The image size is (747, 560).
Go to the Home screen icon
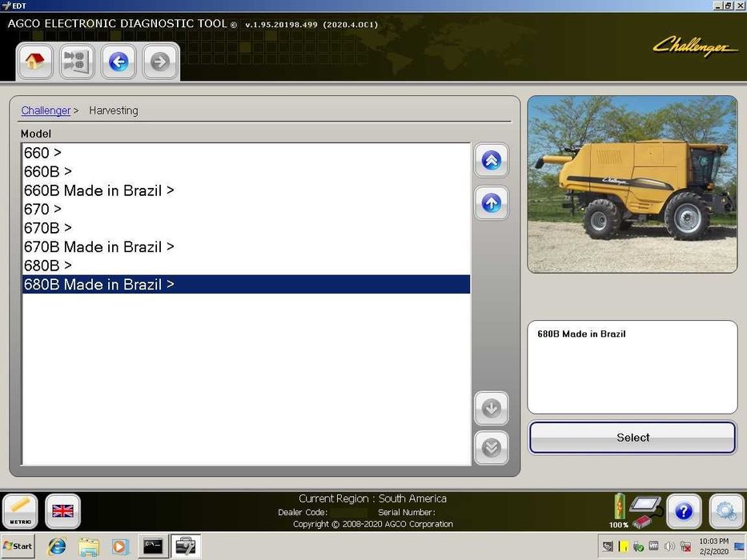pyautogui.click(x=34, y=62)
